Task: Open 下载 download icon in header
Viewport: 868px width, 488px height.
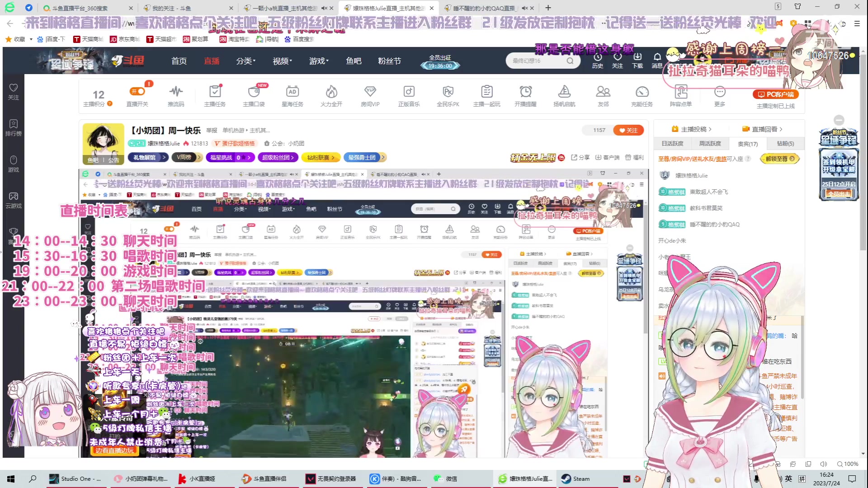Action: [x=637, y=61]
